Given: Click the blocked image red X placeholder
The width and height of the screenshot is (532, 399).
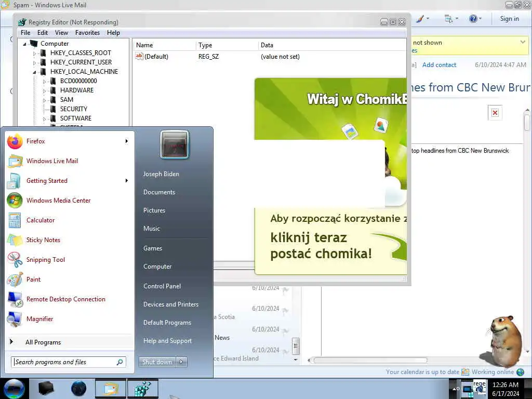Looking at the screenshot, I should (495, 113).
